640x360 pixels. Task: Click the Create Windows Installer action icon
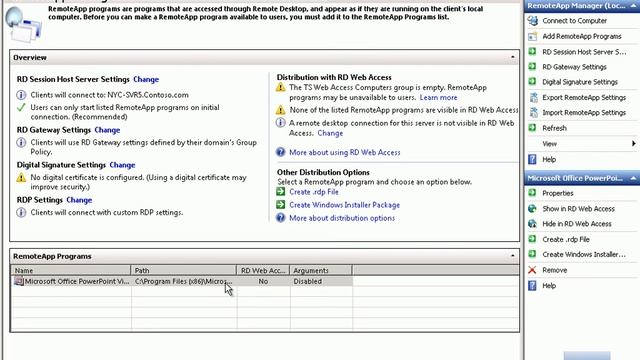coord(532,254)
